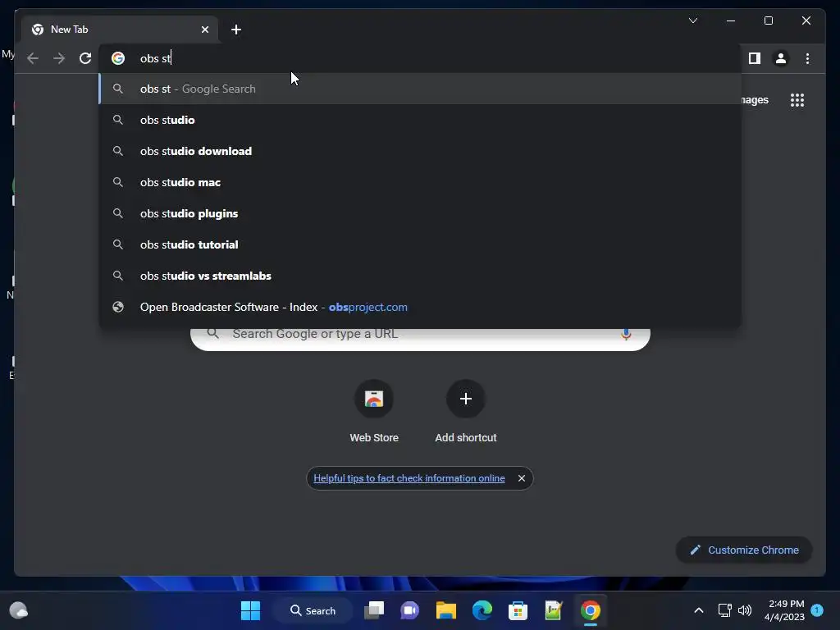Choose the 'obs studio' suggestion

(x=420, y=120)
